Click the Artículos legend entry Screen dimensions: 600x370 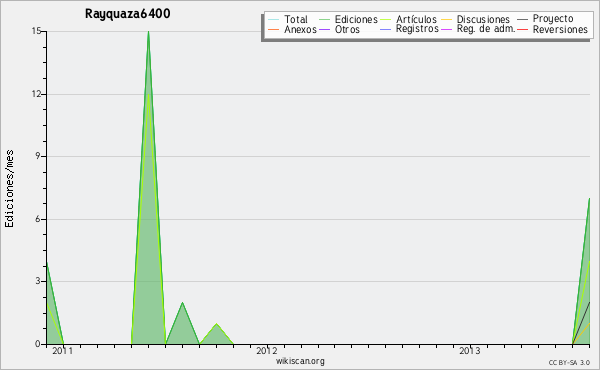click(x=416, y=19)
